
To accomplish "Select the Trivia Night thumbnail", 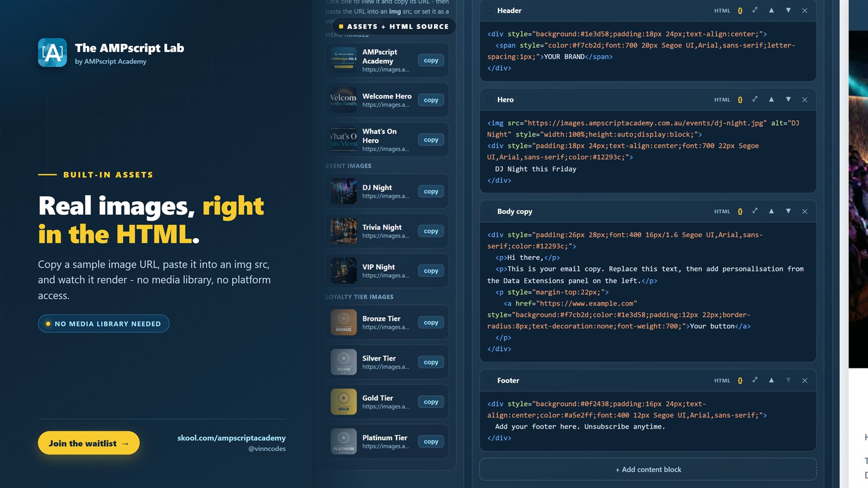I will point(343,231).
